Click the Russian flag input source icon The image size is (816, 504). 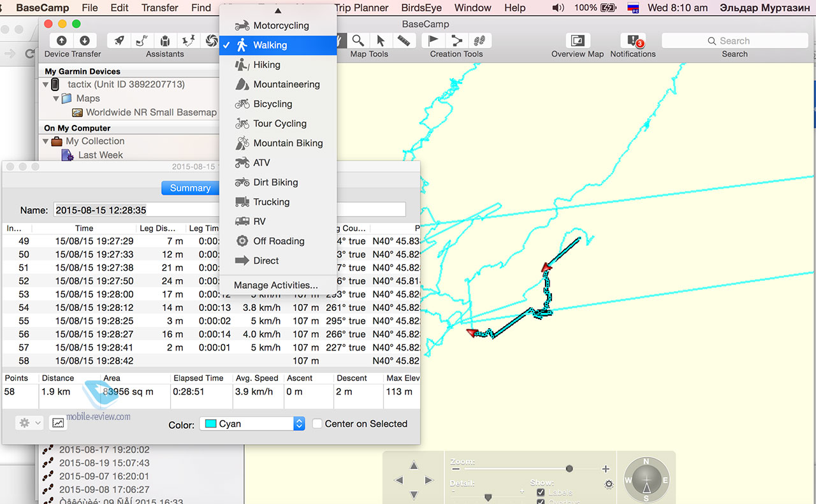point(633,8)
